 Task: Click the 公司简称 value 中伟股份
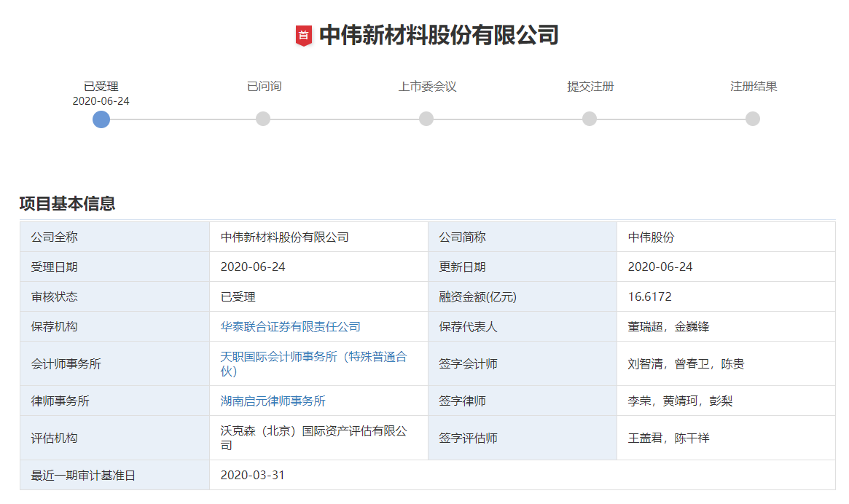[x=651, y=237]
